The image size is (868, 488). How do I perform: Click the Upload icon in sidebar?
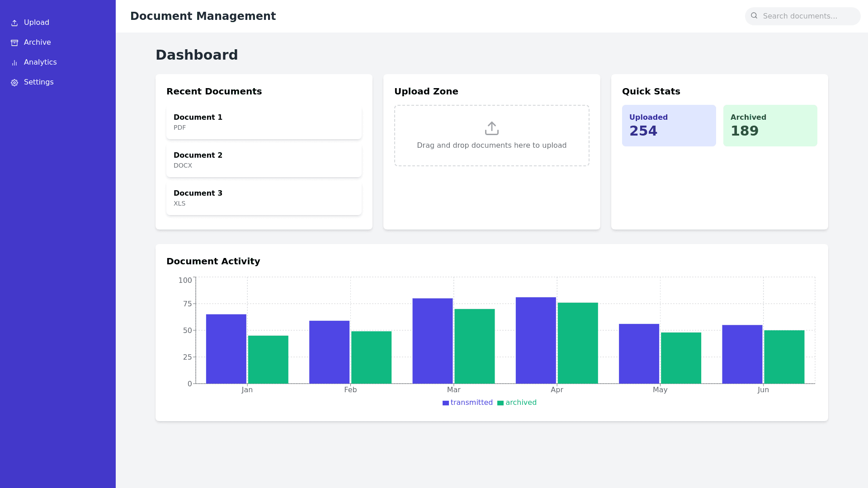[x=14, y=23]
